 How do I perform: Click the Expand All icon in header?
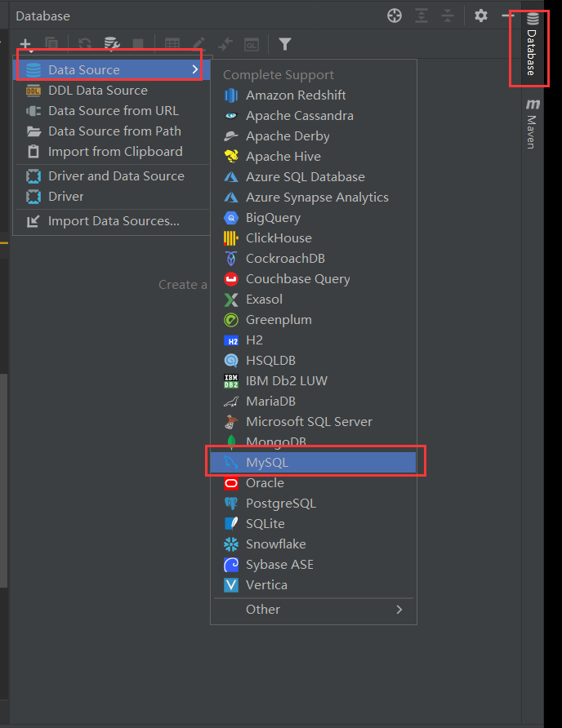tap(421, 16)
